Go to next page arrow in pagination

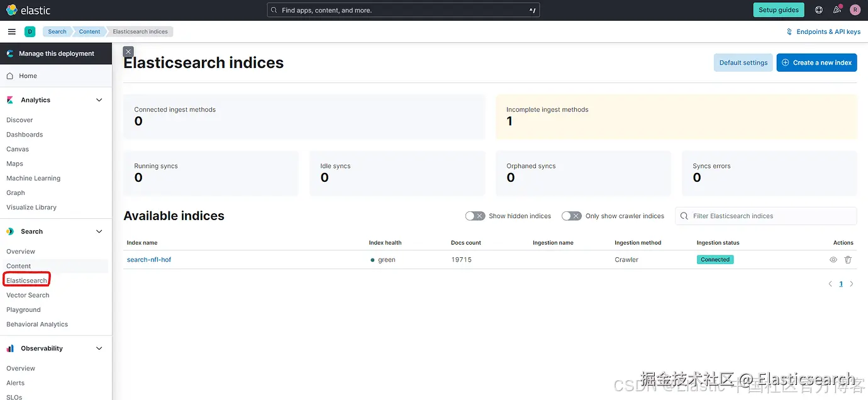(852, 284)
